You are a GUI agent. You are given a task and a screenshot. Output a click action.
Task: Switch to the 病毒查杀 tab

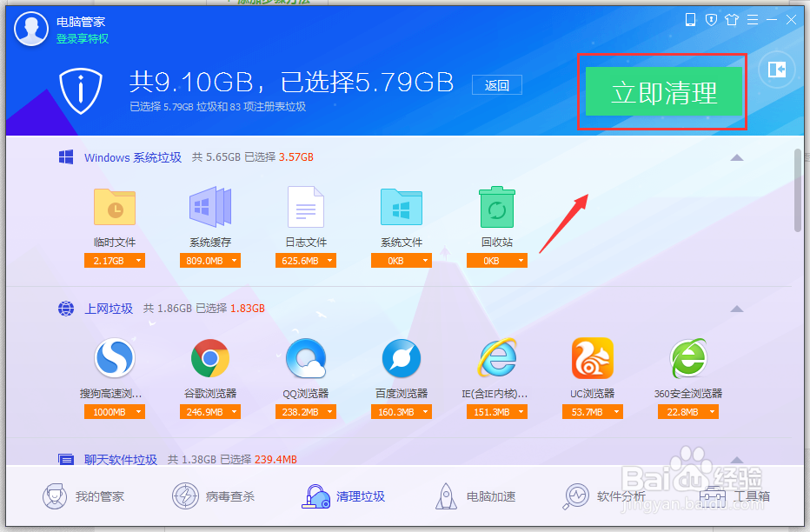[x=213, y=496]
